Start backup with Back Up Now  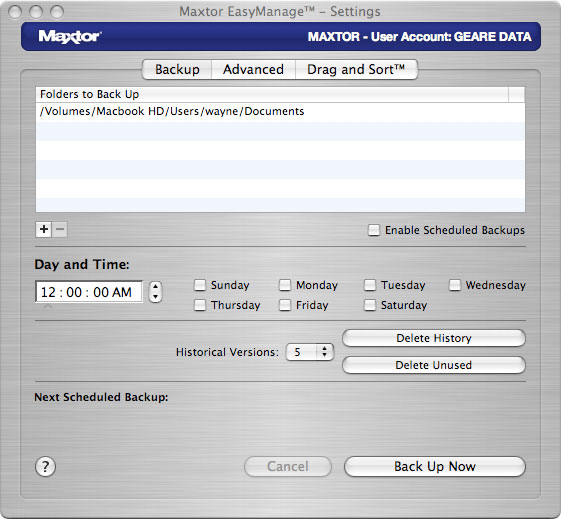[435, 466]
